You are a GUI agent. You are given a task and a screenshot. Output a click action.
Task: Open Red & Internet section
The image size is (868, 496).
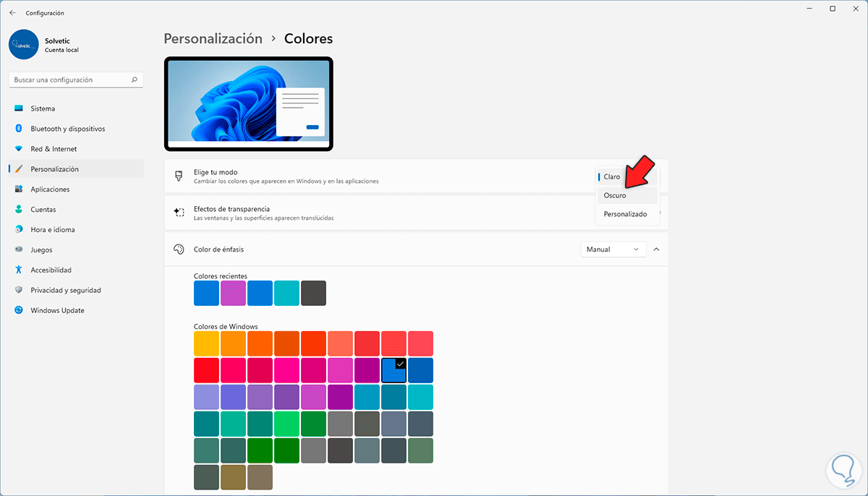76,149
